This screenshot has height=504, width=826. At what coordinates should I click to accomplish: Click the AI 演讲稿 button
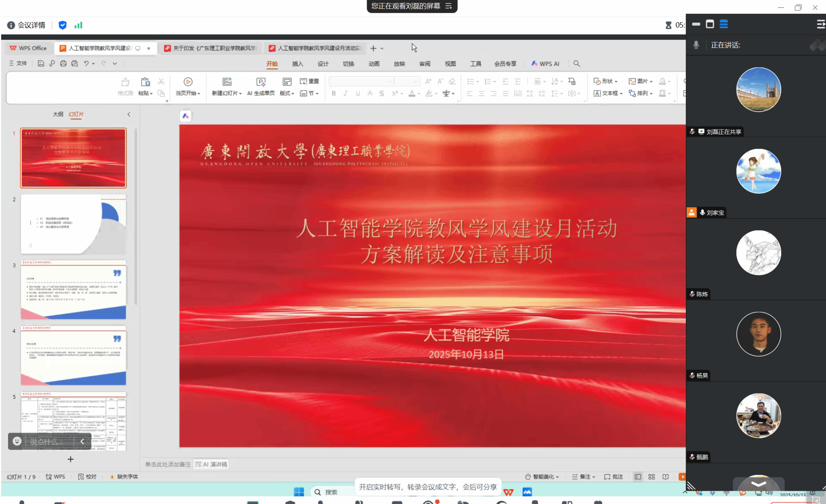click(211, 464)
